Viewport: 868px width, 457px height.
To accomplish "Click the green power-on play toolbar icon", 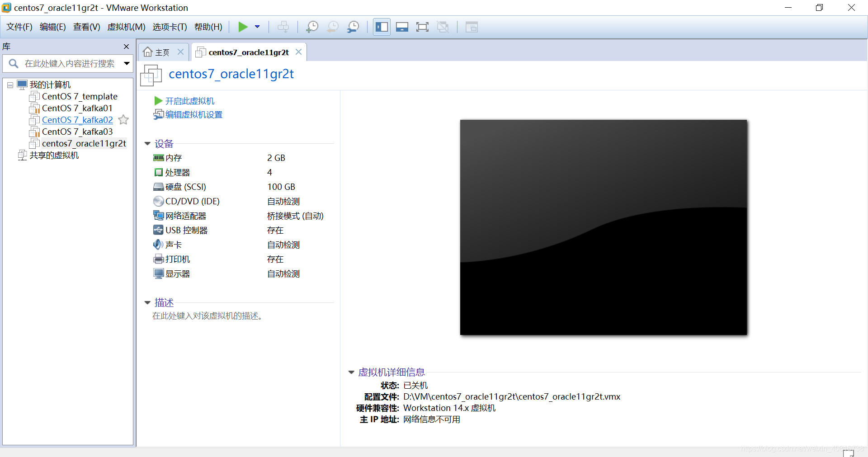I will (243, 27).
